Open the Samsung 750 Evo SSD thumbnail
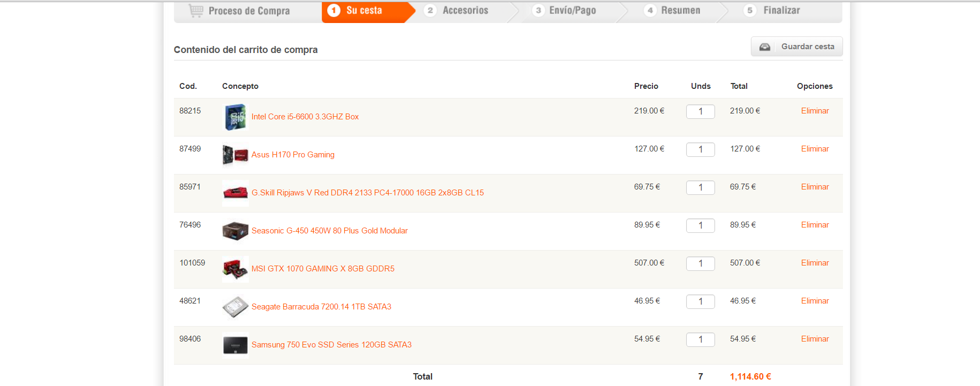Screen dimensions: 980x386 235,345
